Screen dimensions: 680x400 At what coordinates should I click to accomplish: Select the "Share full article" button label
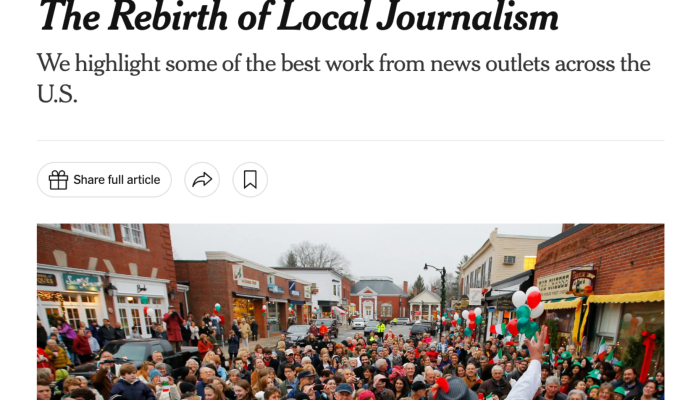click(117, 180)
